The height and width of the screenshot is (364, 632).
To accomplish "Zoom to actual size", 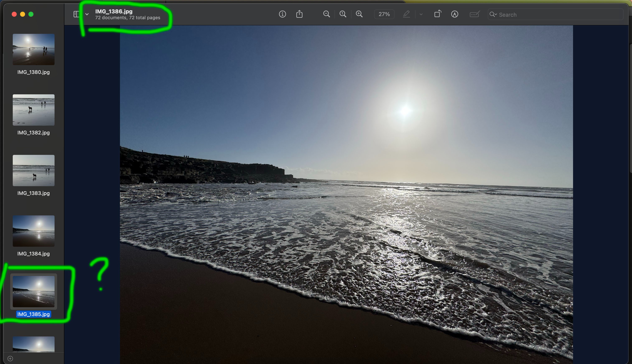I will [x=343, y=14].
